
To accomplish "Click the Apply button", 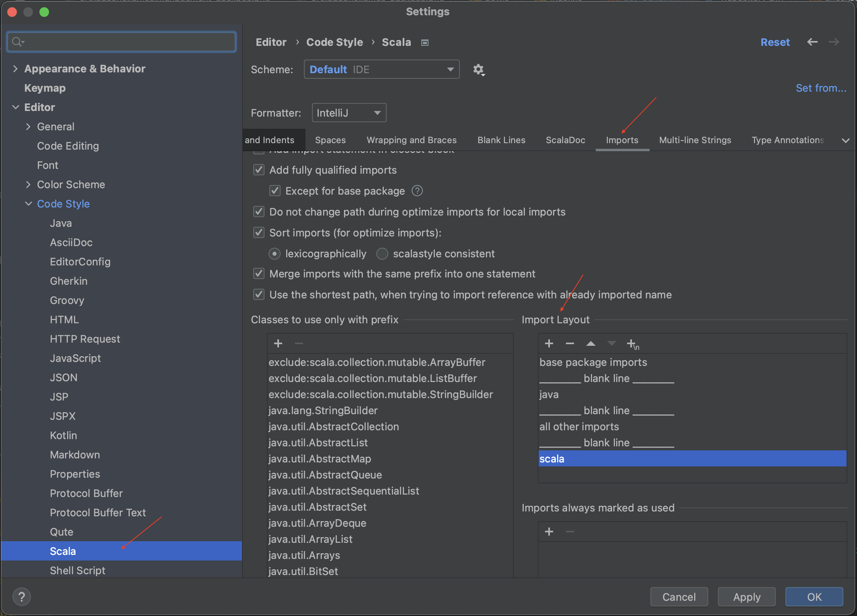I will (x=746, y=597).
